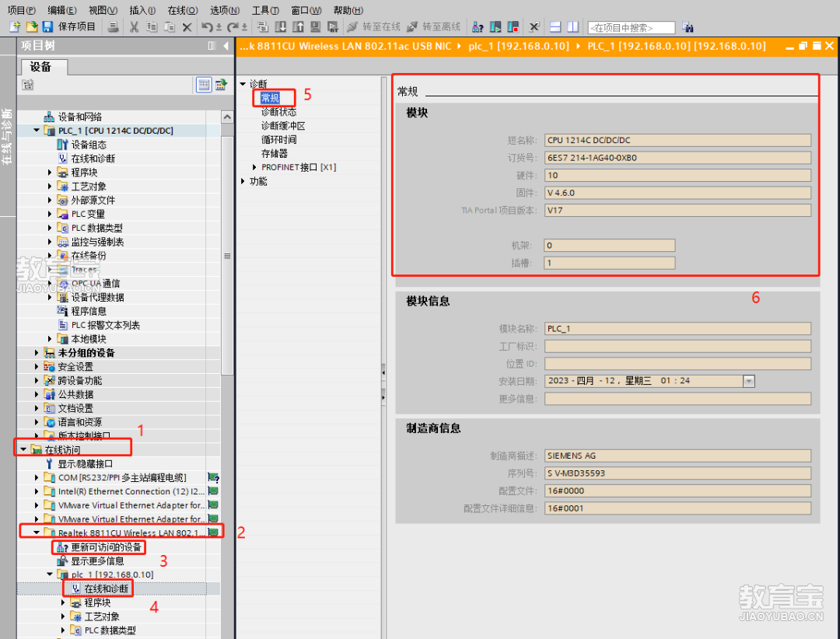Screen dimensions: 840x639
Task: Click the project tree vertical scrollbar up arrow
Action: click(227, 117)
